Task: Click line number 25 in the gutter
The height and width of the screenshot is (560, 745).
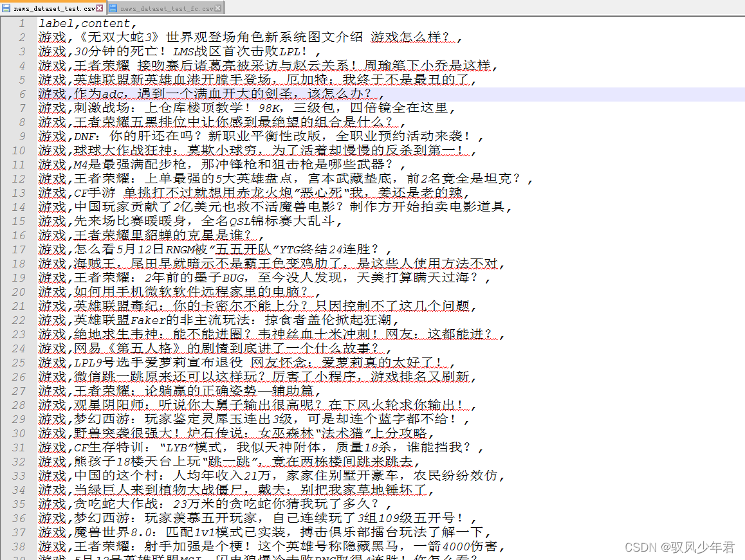Action: 19,363
